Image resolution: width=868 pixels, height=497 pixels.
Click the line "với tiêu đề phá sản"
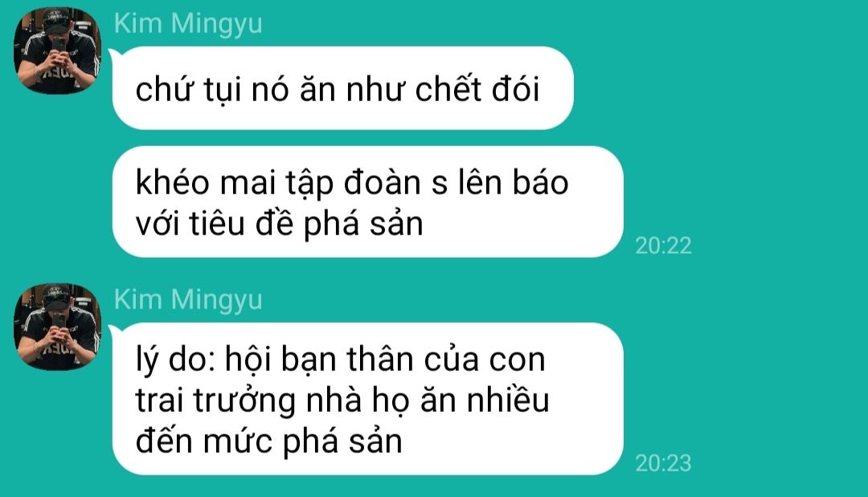(280, 224)
